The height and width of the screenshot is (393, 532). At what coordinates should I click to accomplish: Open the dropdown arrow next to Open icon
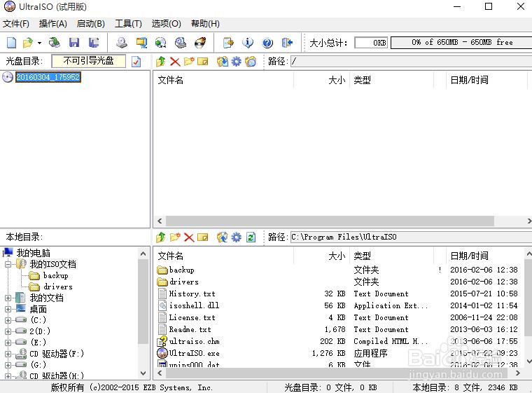click(x=39, y=43)
